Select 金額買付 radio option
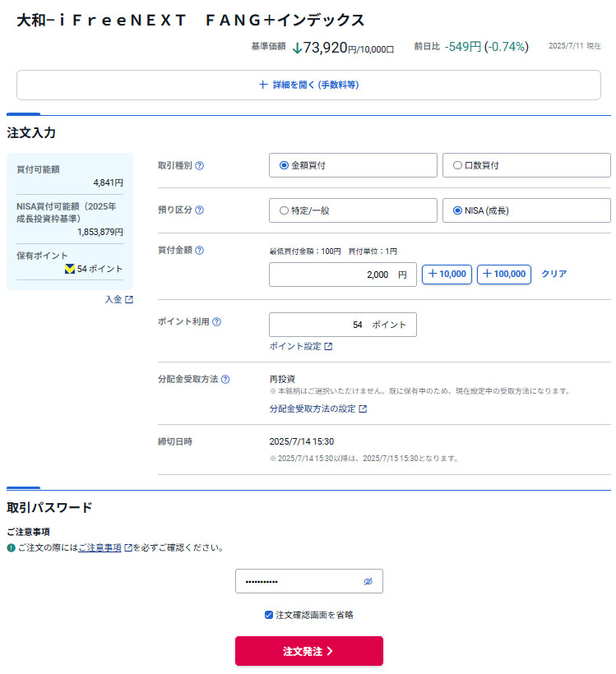Viewport: 616px width, 674px height. 285,165
